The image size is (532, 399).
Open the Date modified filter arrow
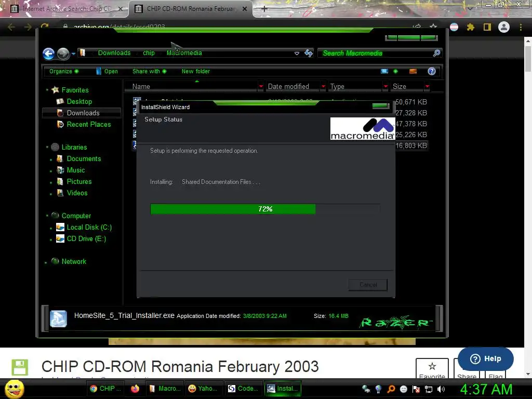pos(323,87)
